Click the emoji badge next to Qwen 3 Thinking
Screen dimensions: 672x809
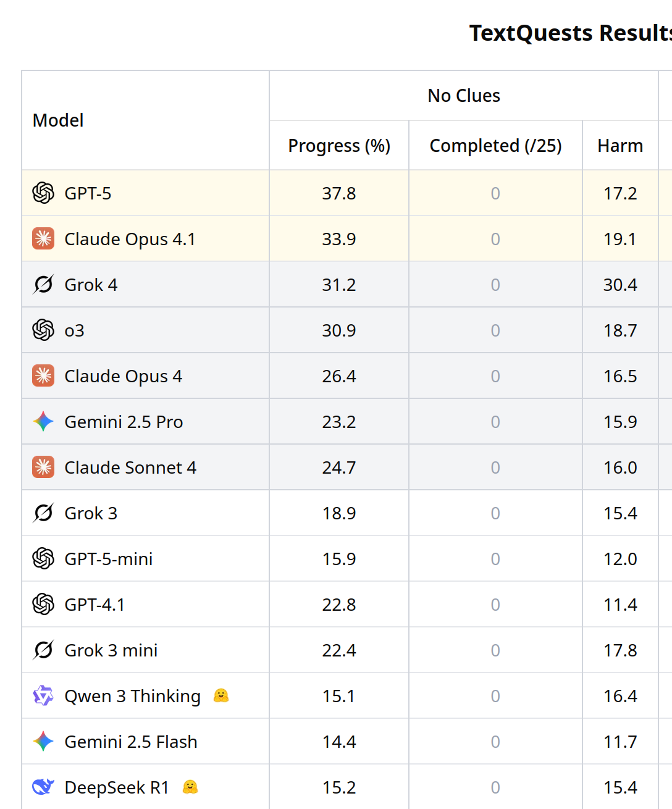point(221,696)
